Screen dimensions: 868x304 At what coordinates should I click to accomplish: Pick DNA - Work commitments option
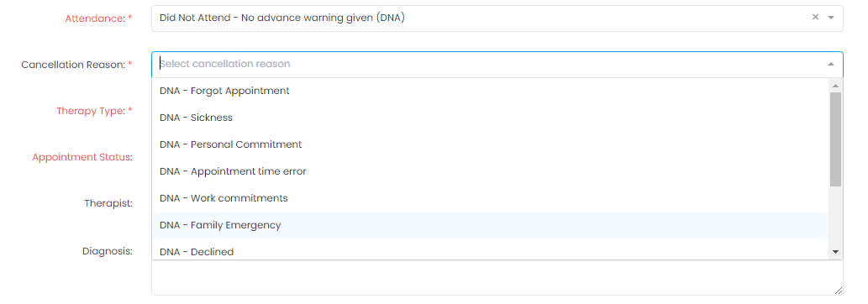pyautogui.click(x=491, y=198)
